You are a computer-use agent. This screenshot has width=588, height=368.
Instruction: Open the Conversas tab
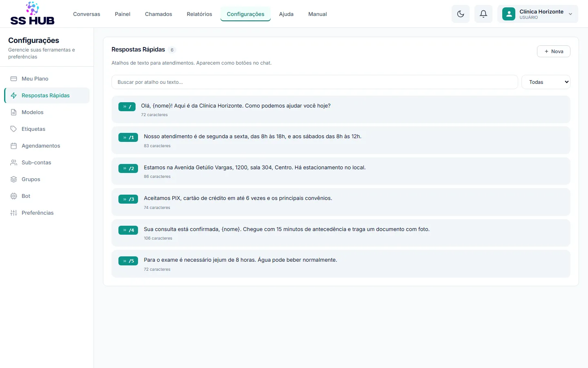tap(87, 14)
